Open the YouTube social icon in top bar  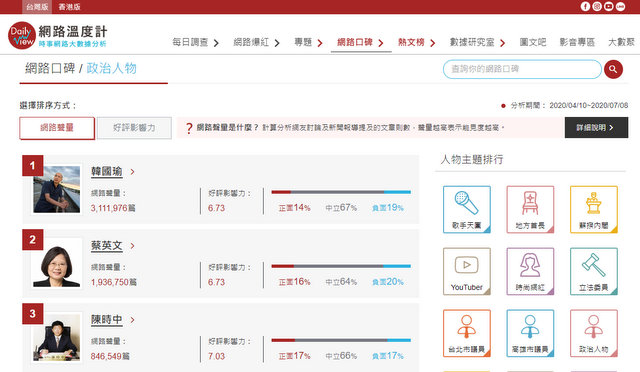click(x=609, y=7)
